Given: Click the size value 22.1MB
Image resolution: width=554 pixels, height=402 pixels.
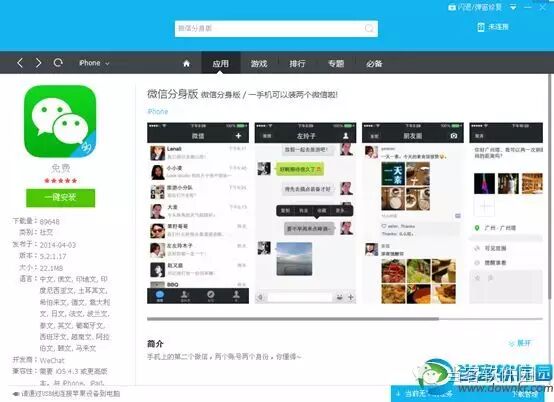Looking at the screenshot, I should 51,268.
